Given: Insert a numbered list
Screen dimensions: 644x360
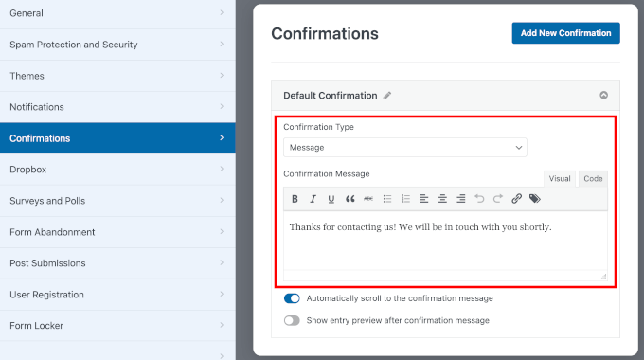Looking at the screenshot, I should pos(405,199).
